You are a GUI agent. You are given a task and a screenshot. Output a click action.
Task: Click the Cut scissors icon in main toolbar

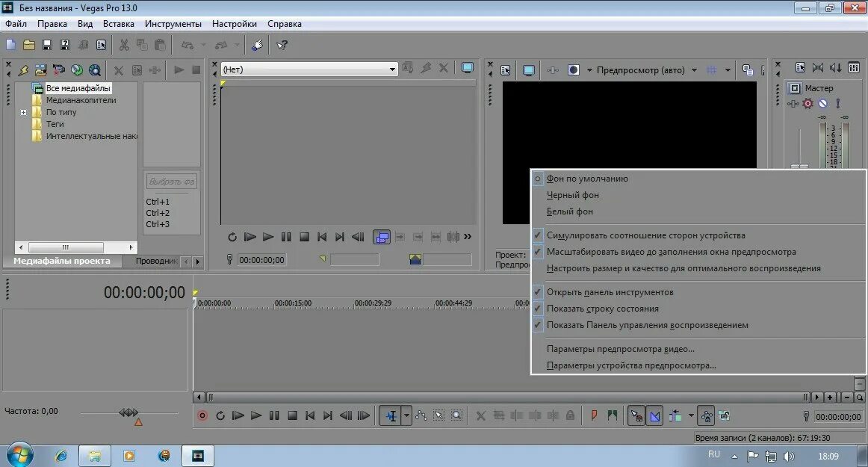point(124,45)
